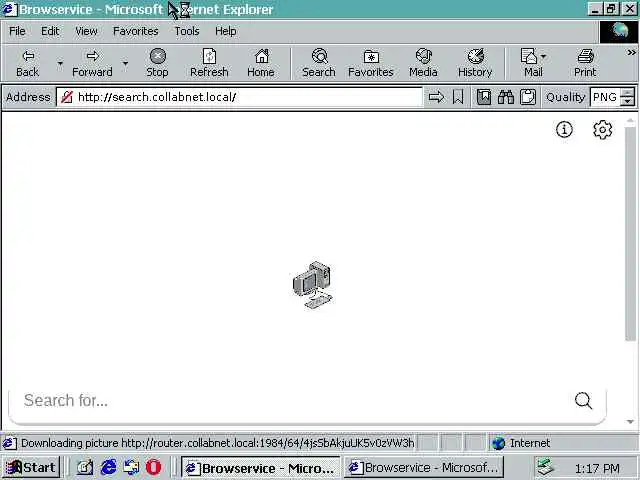Click the magnifier search button in search box
640x480 pixels.
(x=583, y=400)
